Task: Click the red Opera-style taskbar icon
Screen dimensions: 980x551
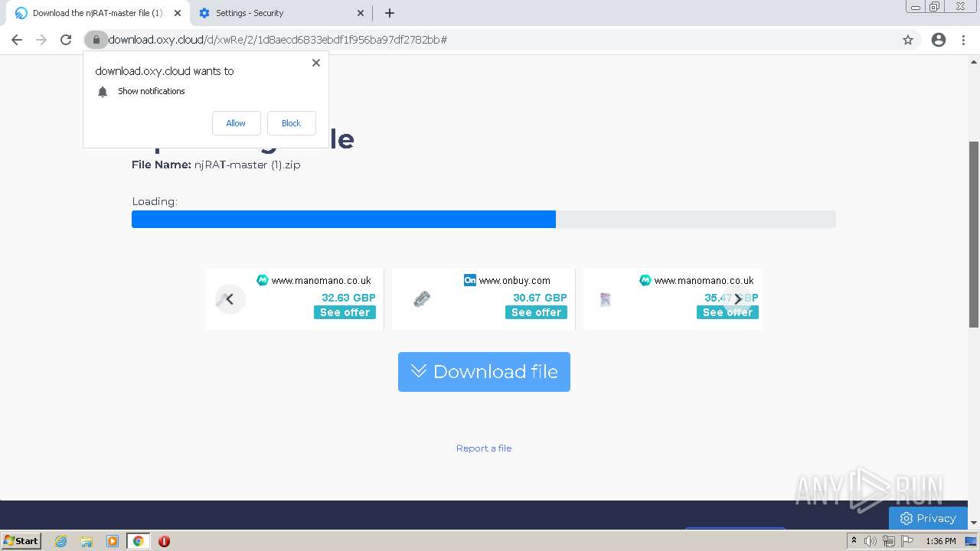Action: 164,541
